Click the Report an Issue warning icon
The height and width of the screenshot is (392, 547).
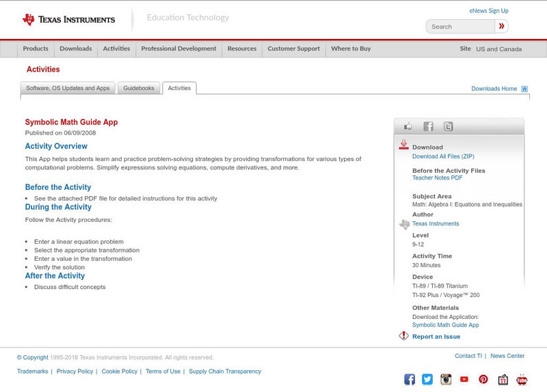coord(403,336)
